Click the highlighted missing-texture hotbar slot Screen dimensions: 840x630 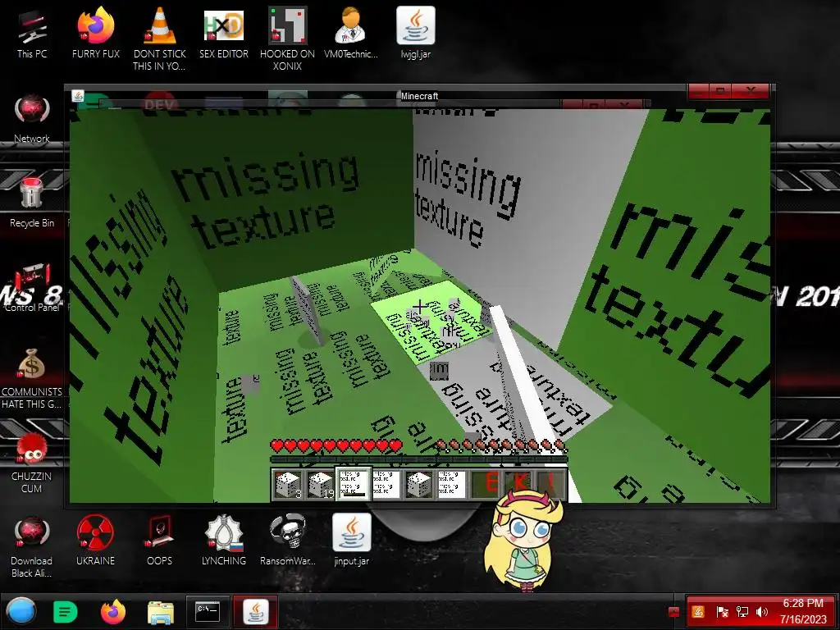click(x=353, y=484)
